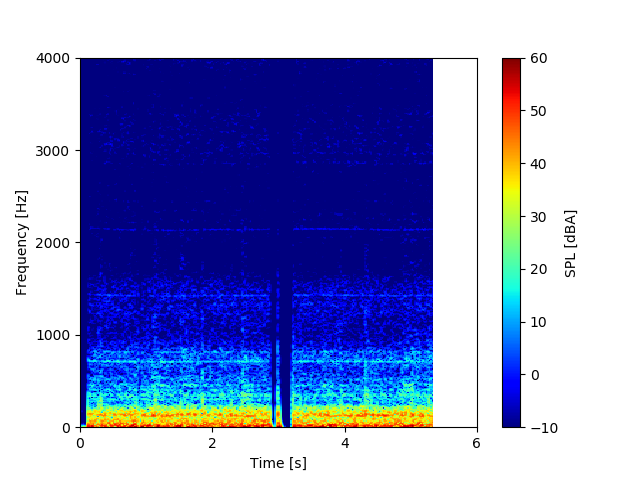Click the 60 tick label on the colorbar

[x=539, y=59]
